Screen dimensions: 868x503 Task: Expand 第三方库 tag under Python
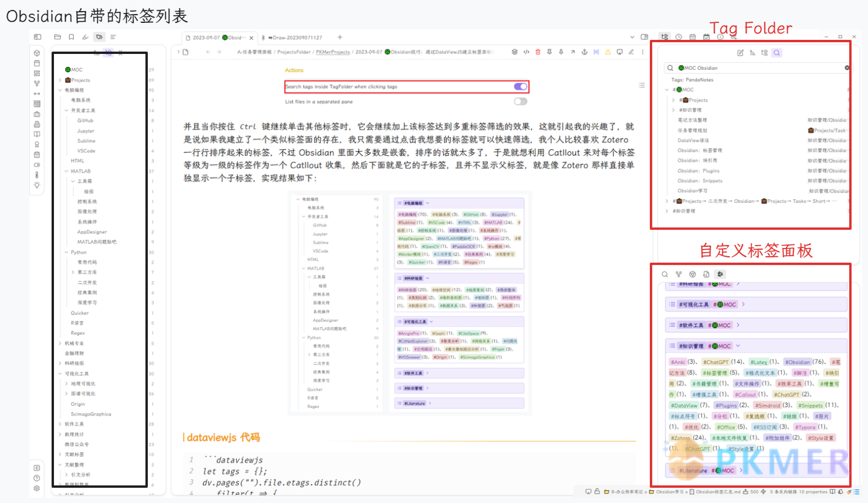point(73,272)
